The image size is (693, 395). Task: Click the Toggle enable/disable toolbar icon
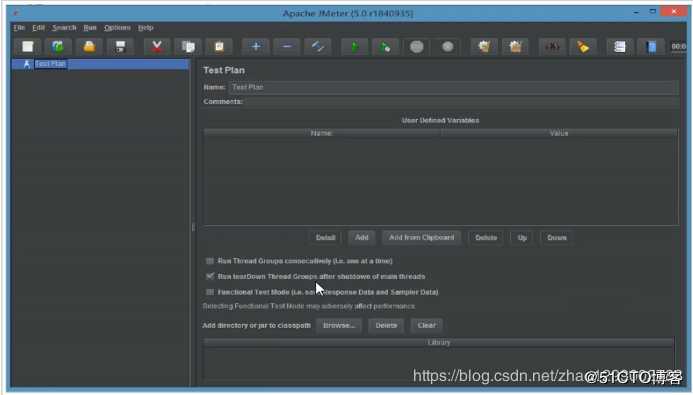(x=317, y=46)
